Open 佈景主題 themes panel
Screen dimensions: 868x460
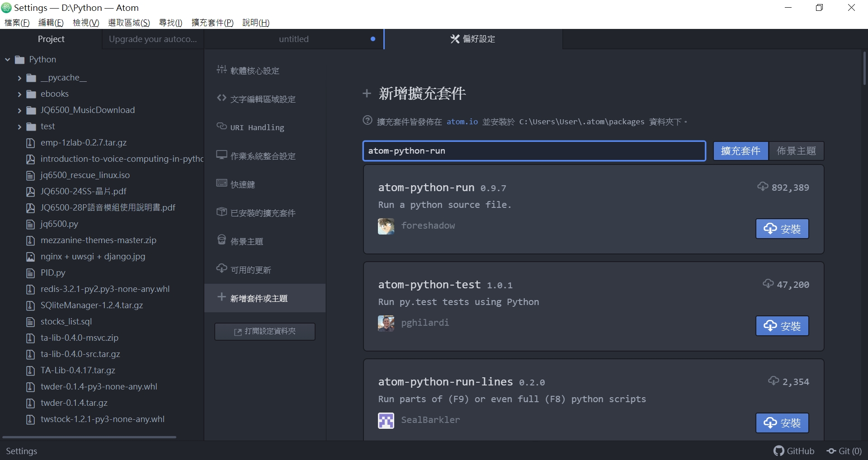click(x=246, y=241)
